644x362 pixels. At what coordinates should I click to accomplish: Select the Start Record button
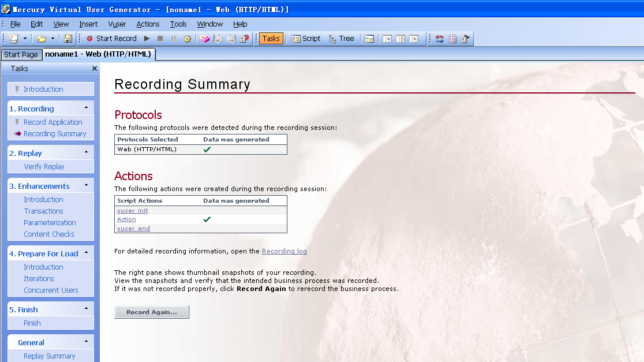pyautogui.click(x=114, y=39)
